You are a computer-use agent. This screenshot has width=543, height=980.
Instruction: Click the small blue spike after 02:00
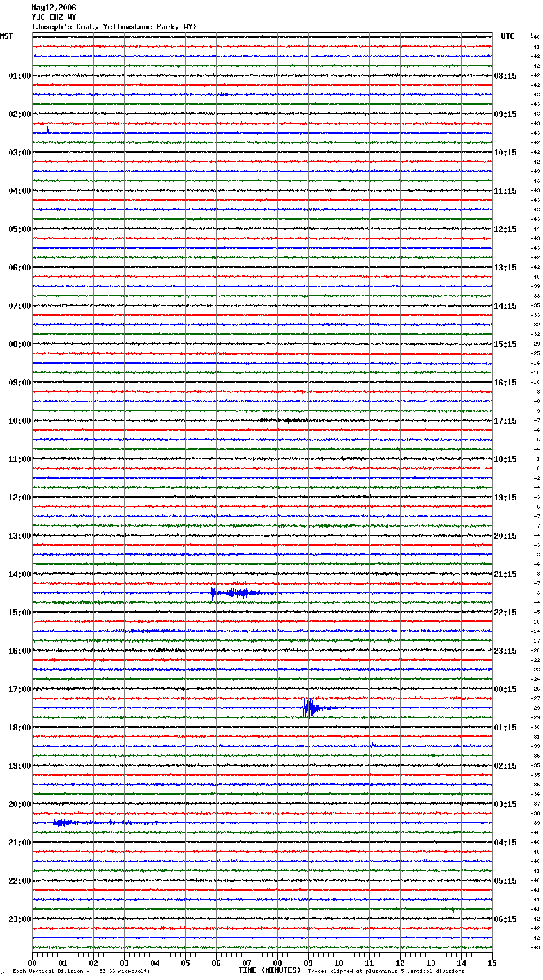[48, 130]
